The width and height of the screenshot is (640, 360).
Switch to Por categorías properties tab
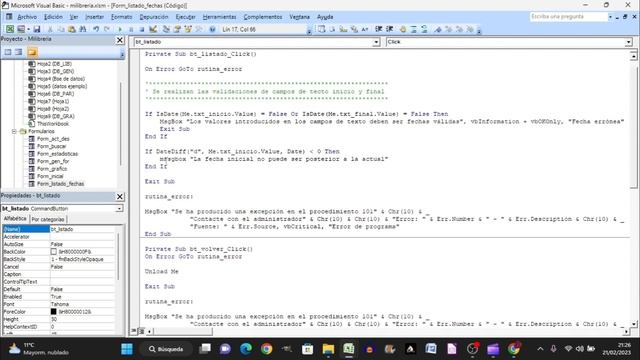click(48, 219)
